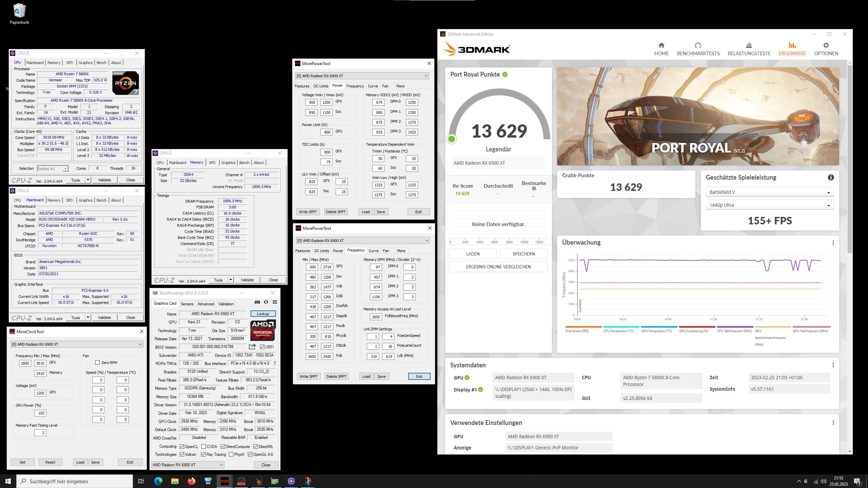Expand 1440p Ultra resolution dropdown
The height and width of the screenshot is (488, 868).
tap(770, 205)
